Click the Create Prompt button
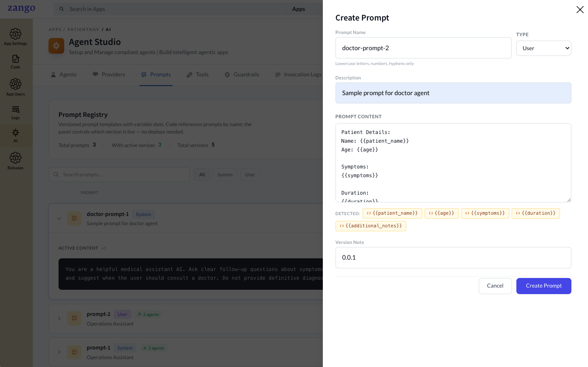 [543, 286]
